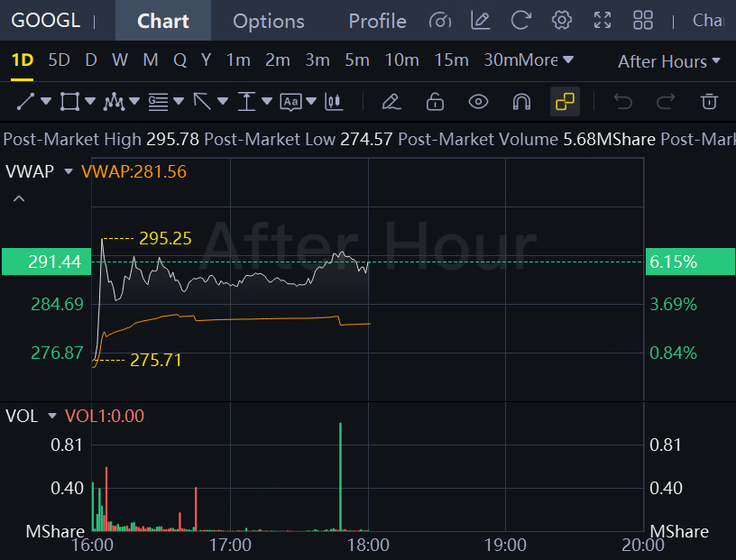Refresh the chart
736x560 pixels.
521,21
